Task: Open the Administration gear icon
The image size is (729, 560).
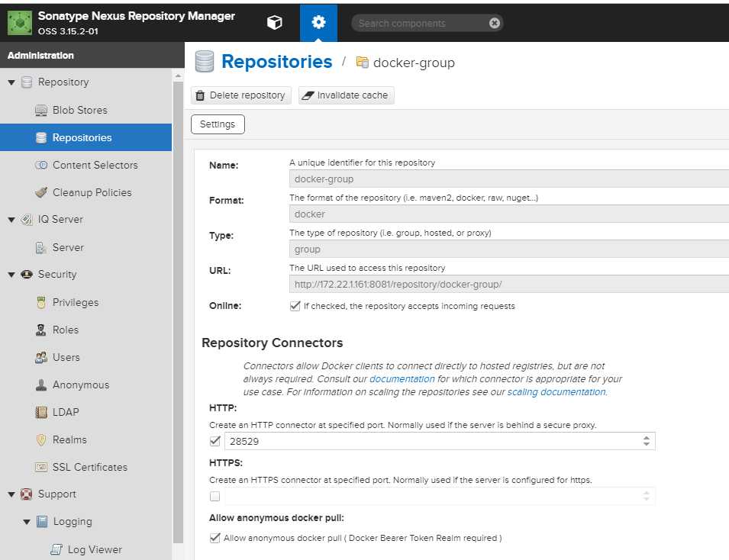Action: click(x=318, y=22)
